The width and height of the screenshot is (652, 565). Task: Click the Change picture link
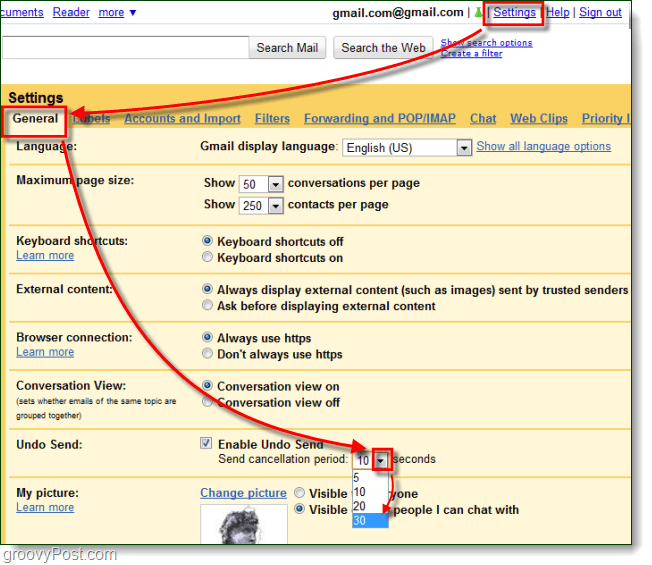(244, 493)
